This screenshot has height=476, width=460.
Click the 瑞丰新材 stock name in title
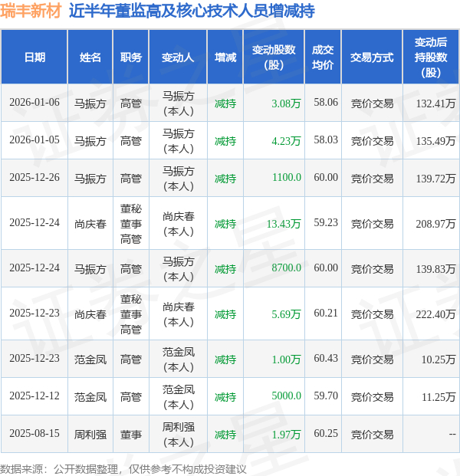point(31,11)
